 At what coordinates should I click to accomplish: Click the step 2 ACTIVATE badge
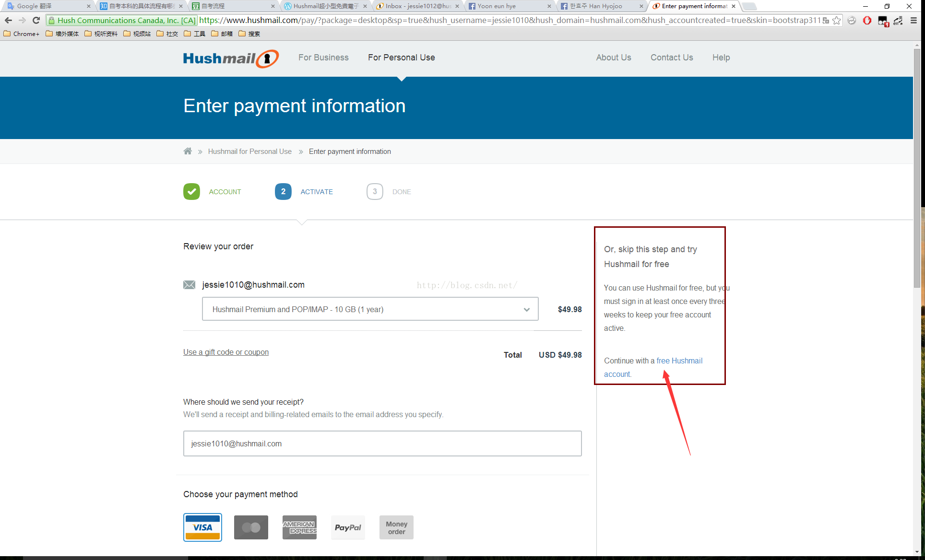(283, 191)
